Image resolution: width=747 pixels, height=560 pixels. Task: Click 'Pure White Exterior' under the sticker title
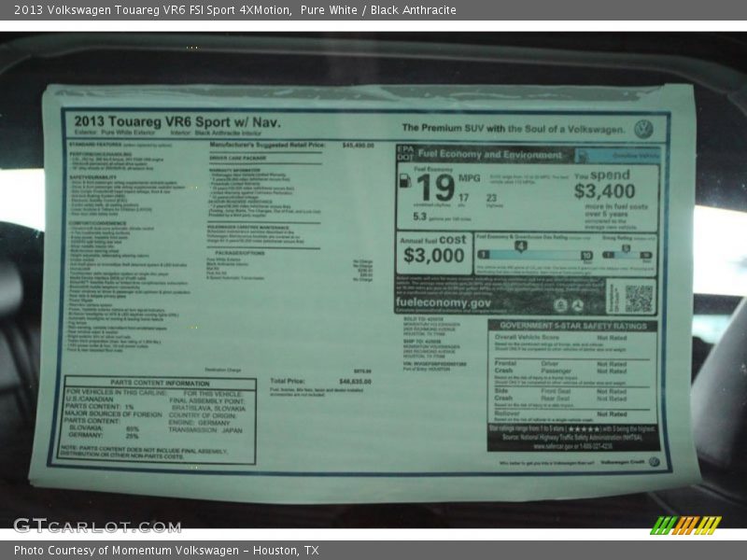click(x=128, y=133)
